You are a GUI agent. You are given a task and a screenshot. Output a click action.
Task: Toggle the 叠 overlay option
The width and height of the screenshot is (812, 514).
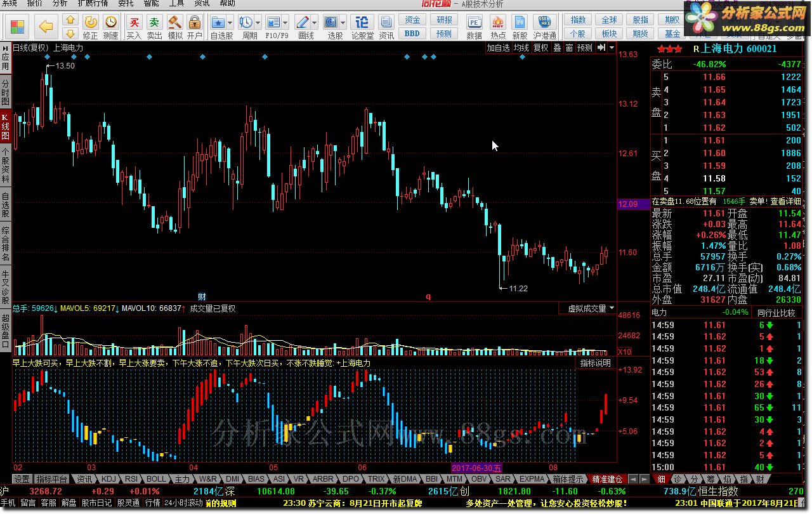click(556, 48)
